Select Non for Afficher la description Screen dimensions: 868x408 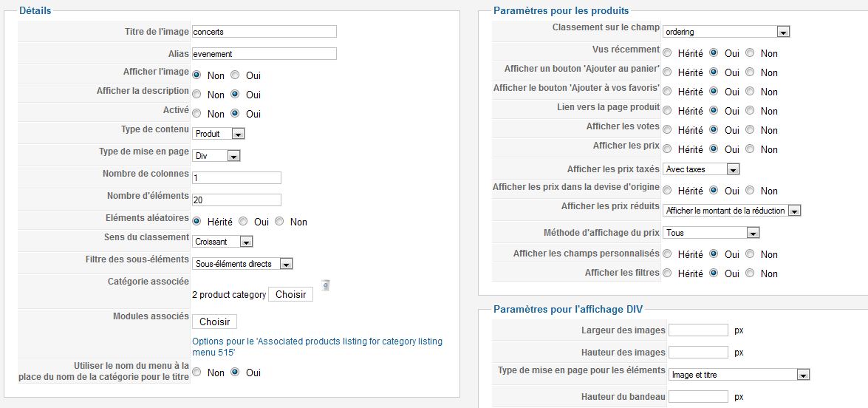tap(197, 95)
